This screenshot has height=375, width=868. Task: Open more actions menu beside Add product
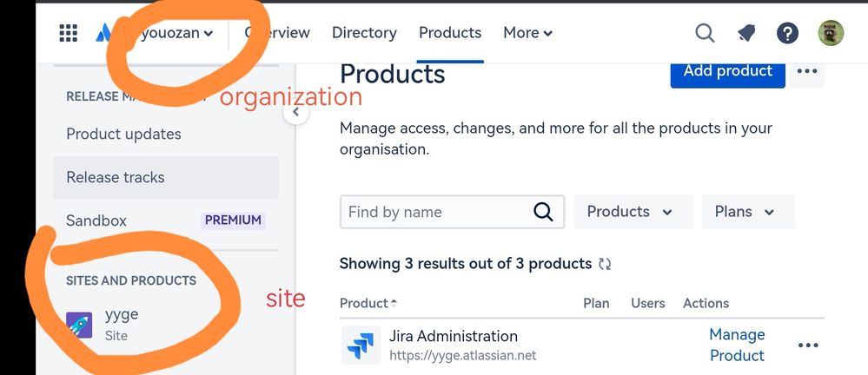807,71
